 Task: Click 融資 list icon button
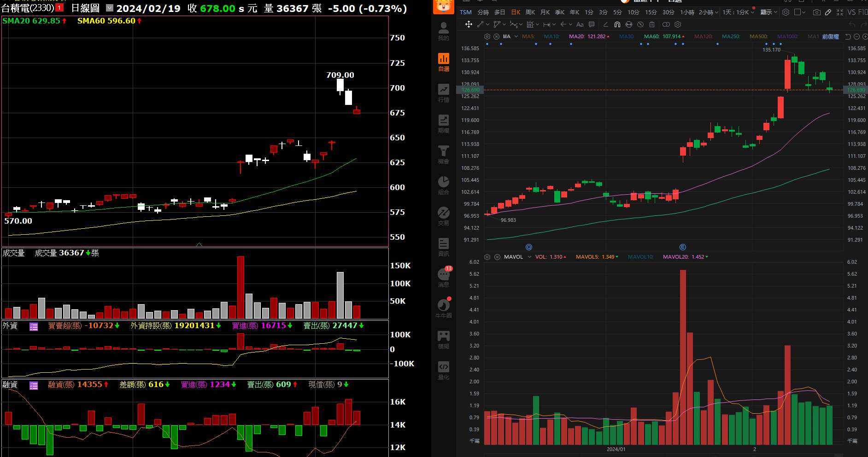click(34, 386)
